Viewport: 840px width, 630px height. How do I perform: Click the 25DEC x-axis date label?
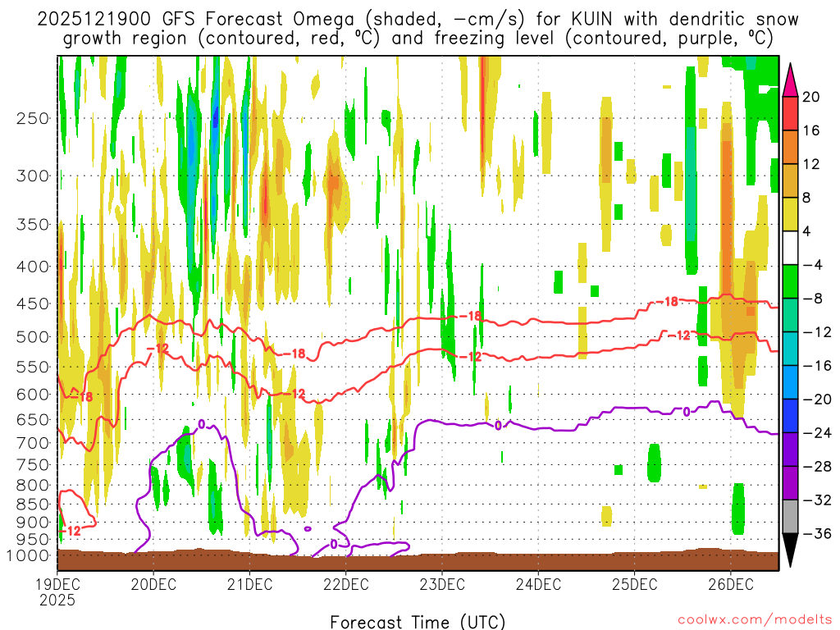tap(635, 584)
